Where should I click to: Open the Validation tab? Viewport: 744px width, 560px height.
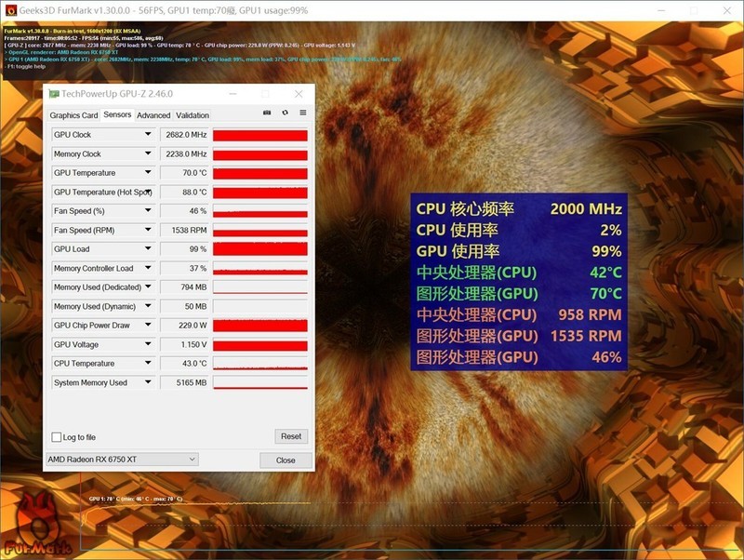point(193,115)
